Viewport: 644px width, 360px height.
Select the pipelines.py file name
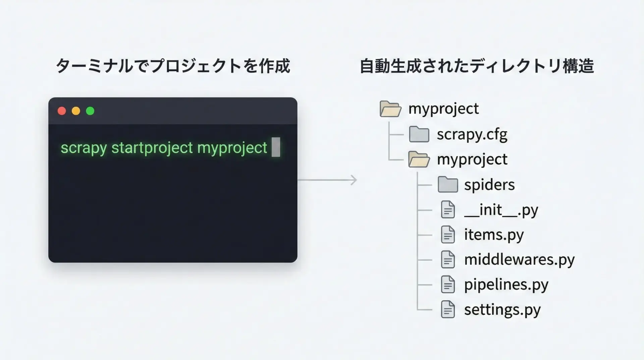coord(506,285)
